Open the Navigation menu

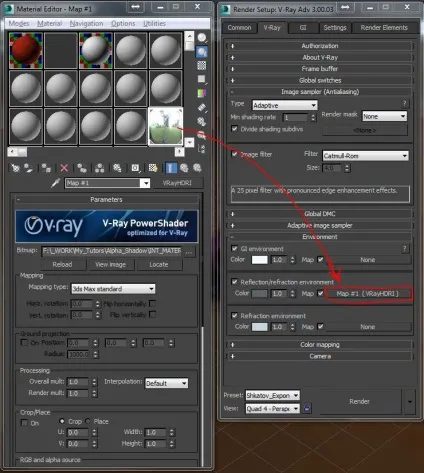(x=86, y=23)
